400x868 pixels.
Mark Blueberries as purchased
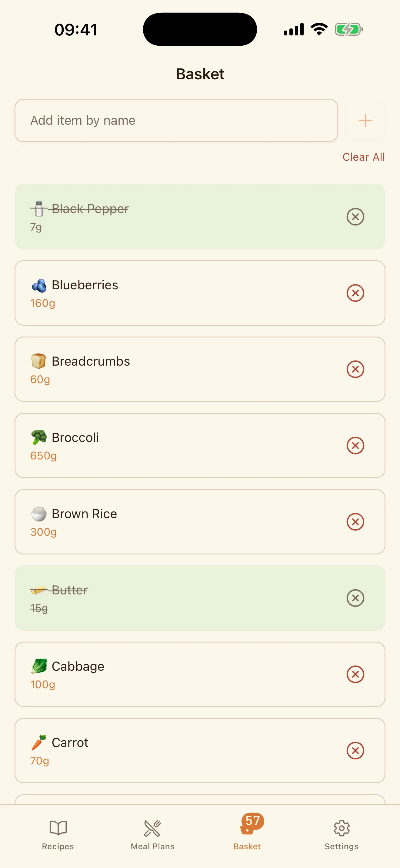pos(200,293)
